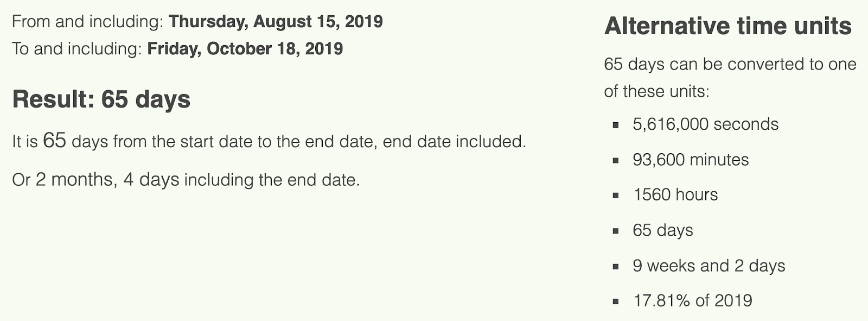
Task: Select the 93,600 minutes entry
Action: pos(691,160)
